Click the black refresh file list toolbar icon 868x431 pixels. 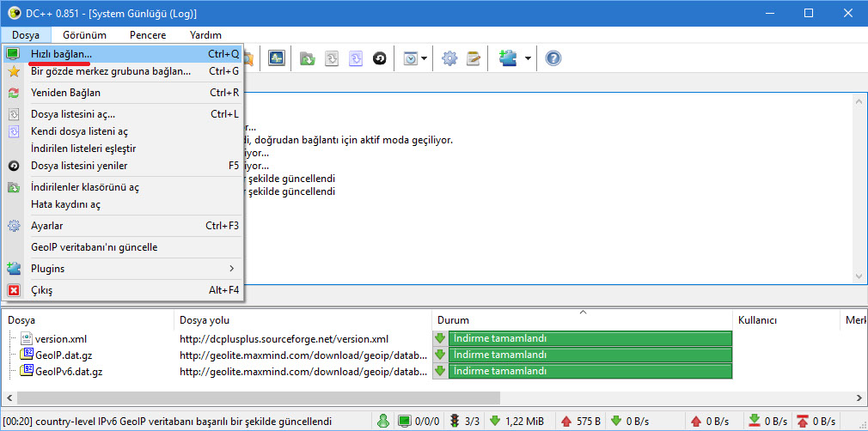point(379,58)
